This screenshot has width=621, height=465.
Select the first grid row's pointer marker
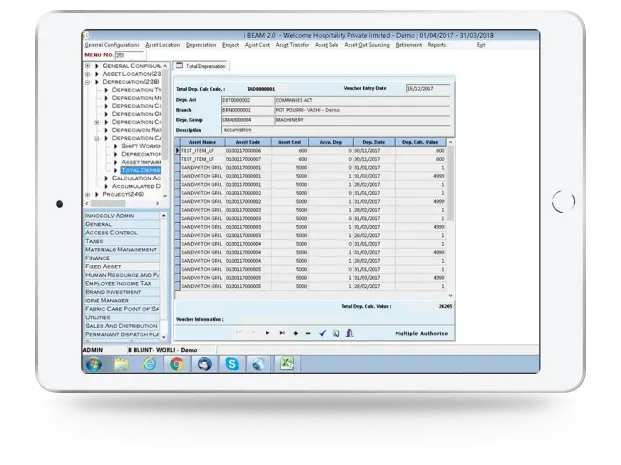click(x=177, y=151)
